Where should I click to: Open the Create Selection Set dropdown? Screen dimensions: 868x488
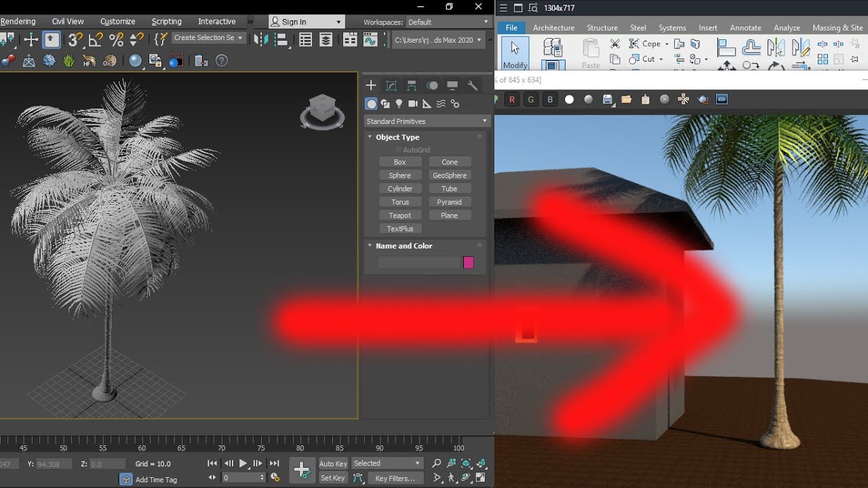coord(208,38)
